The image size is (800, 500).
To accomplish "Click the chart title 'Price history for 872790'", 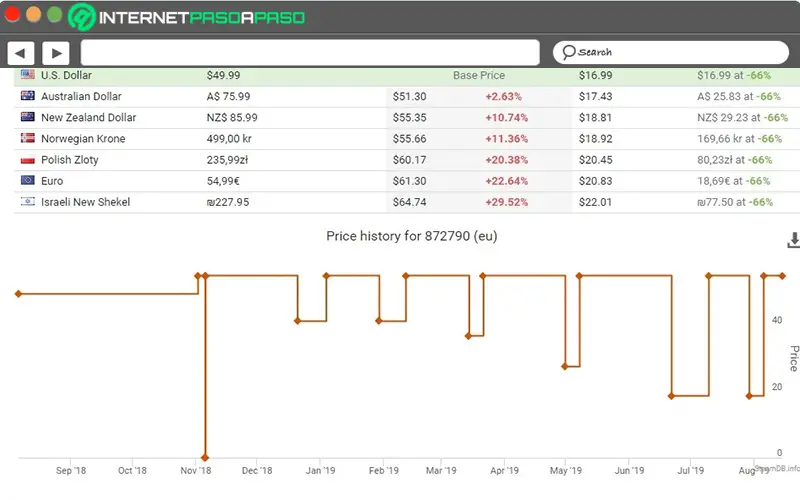I will point(411,237).
